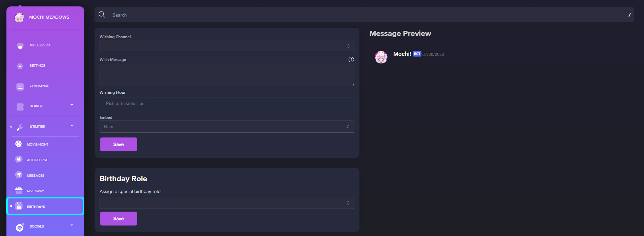Save the birthday wish settings
This screenshot has width=644, height=236.
point(119,145)
